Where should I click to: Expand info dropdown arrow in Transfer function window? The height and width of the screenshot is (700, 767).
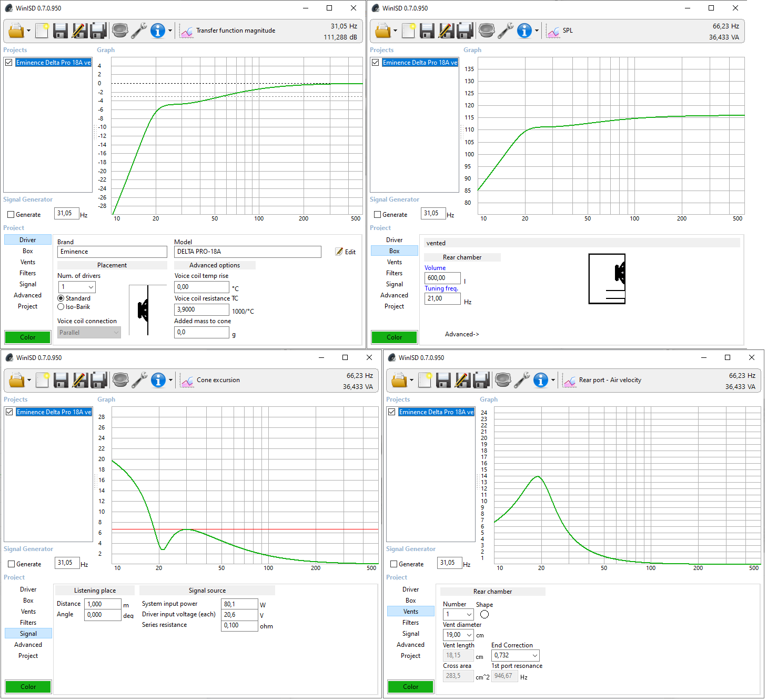tap(170, 31)
